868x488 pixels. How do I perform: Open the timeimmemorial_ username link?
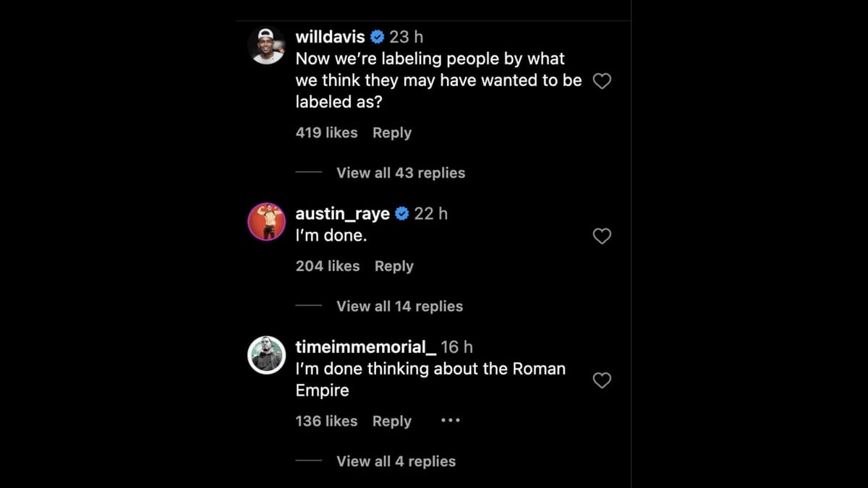(x=365, y=348)
